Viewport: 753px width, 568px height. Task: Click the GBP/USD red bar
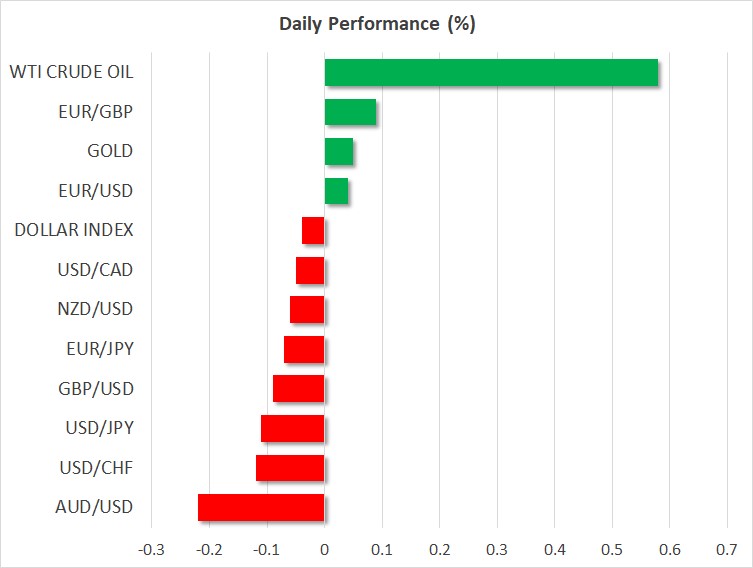[x=299, y=388]
